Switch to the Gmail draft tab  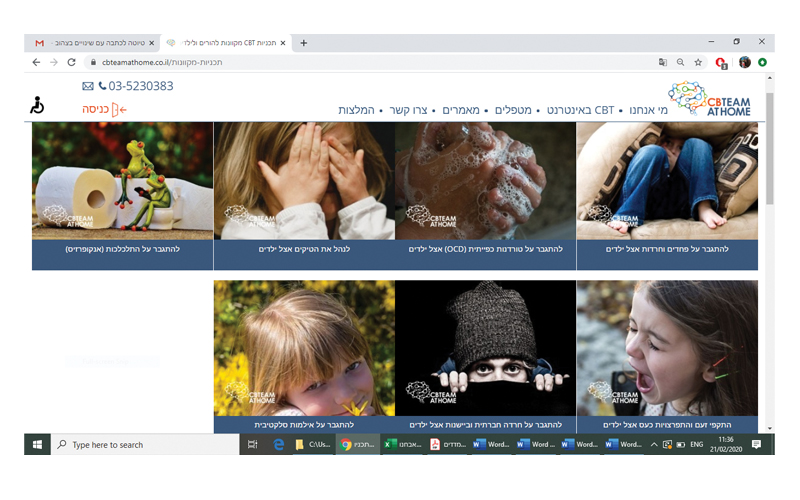[x=92, y=43]
